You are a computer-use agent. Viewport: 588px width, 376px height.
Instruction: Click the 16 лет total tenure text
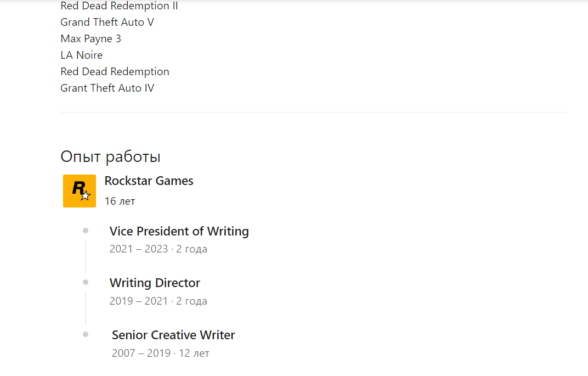[120, 201]
